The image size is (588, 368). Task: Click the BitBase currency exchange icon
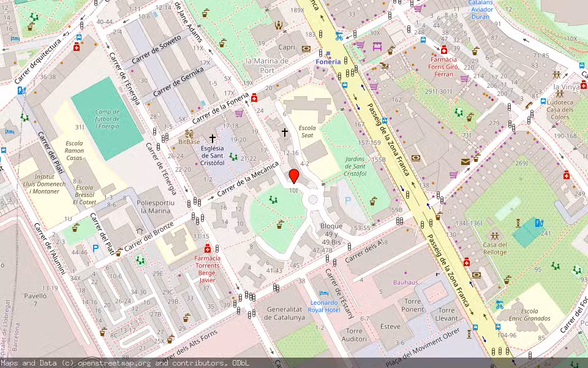[189, 134]
